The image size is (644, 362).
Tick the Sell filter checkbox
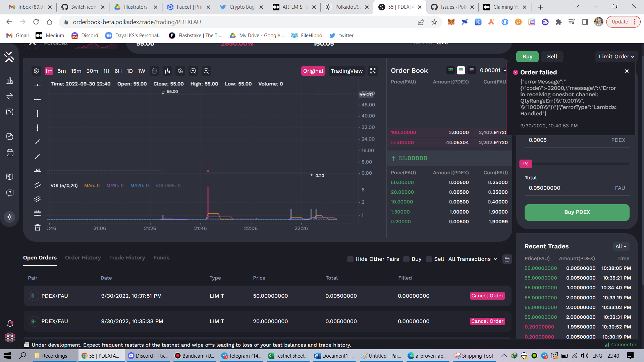[x=429, y=259]
